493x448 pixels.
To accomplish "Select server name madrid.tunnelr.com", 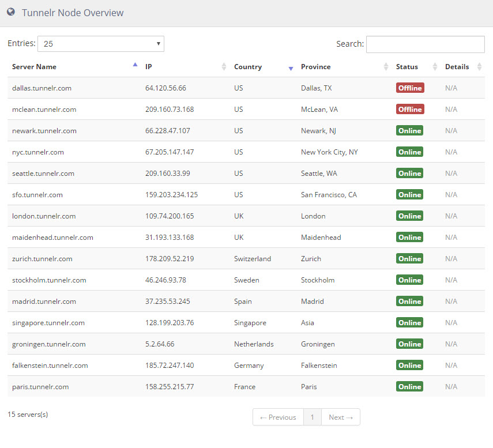I will (x=44, y=302).
